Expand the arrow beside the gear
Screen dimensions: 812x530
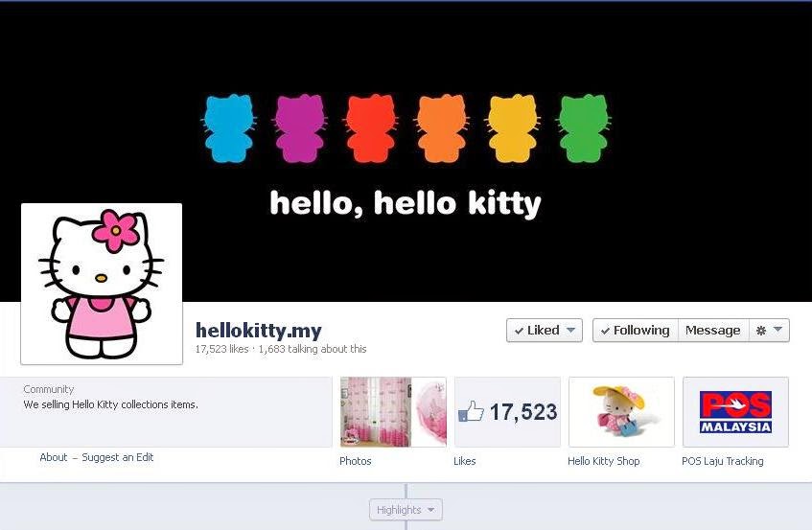point(777,329)
